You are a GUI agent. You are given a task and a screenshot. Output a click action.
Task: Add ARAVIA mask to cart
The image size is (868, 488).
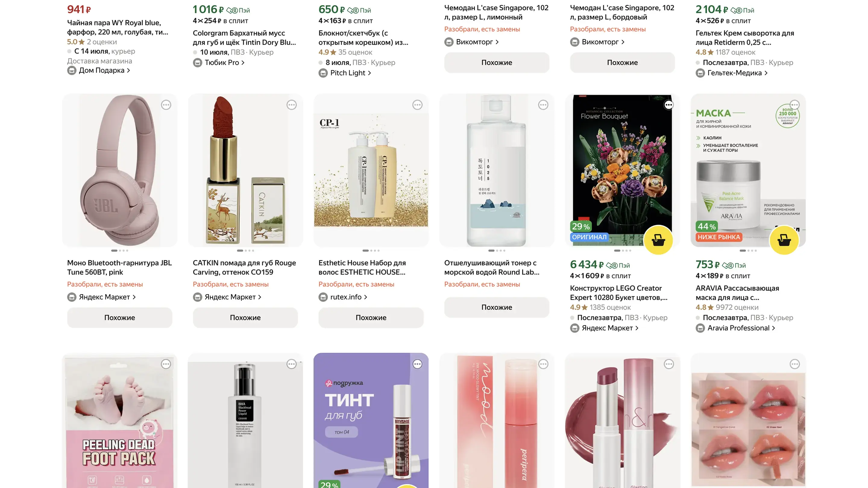click(x=784, y=240)
